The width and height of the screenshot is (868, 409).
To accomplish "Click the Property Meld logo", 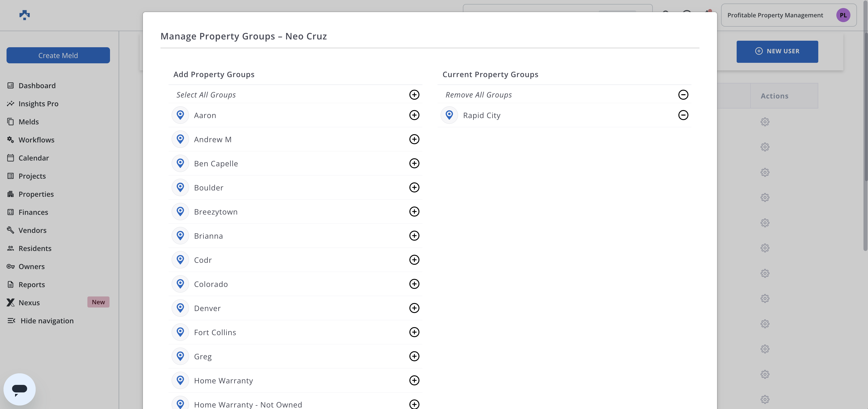I will 24,15.
